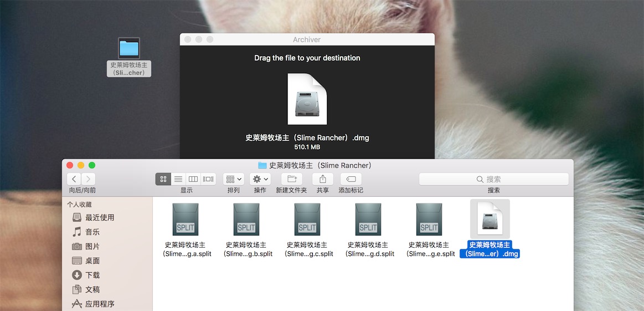Close the Finder window
This screenshot has width=644, height=311.
(70, 165)
